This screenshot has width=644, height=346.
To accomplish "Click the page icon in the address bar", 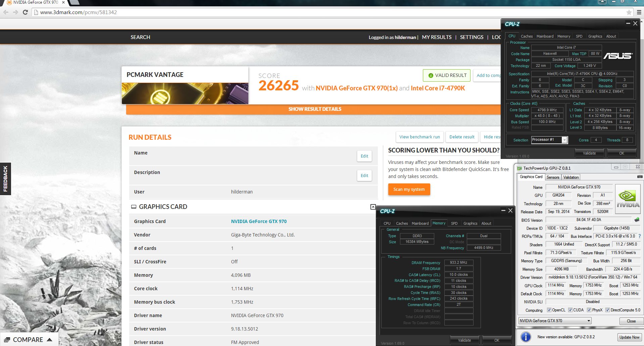I will coord(36,12).
